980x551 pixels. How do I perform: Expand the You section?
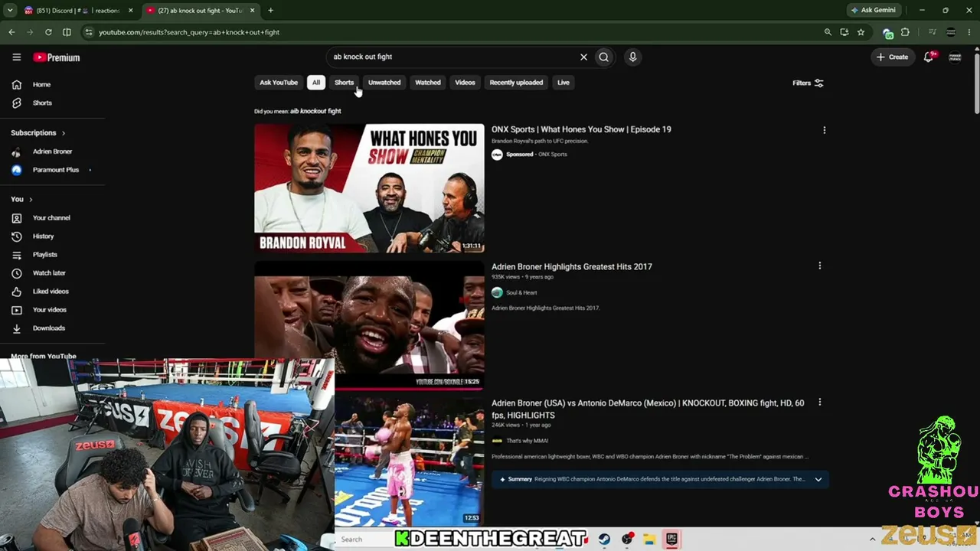[21, 200]
